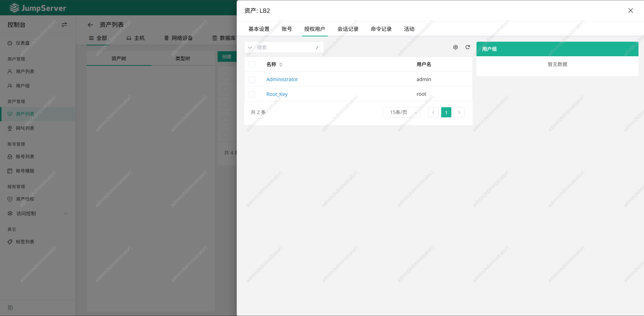Check the Root_Key row checkbox

coord(252,94)
